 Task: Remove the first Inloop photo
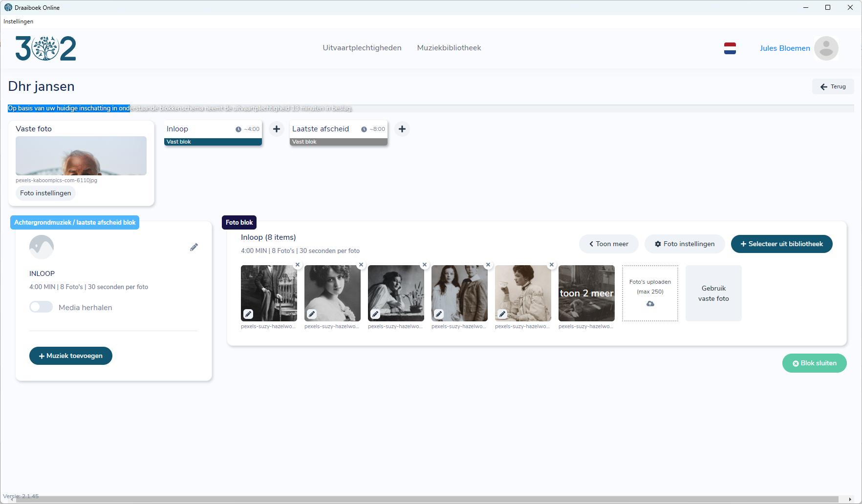tap(298, 265)
